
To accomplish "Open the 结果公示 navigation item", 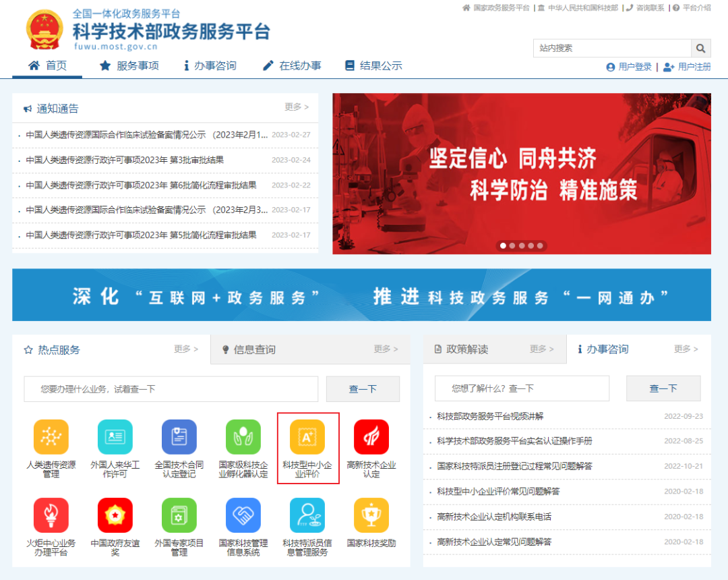I will pyautogui.click(x=373, y=66).
